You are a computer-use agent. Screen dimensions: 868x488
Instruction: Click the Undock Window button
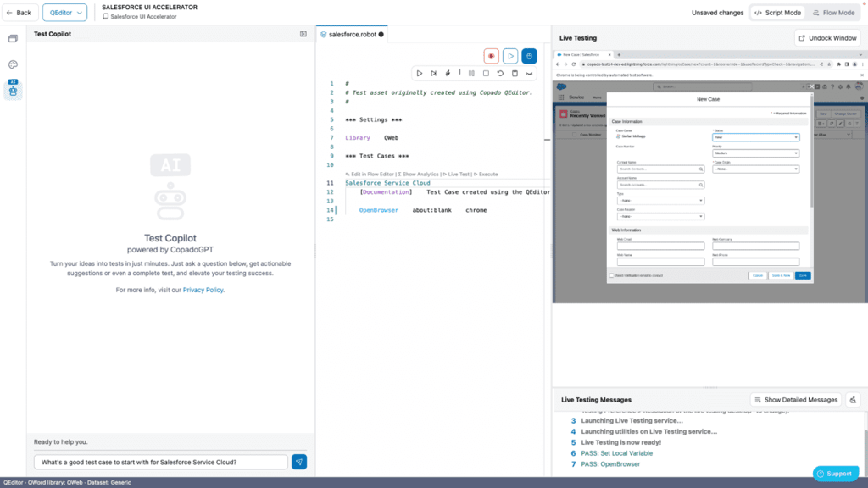(828, 38)
